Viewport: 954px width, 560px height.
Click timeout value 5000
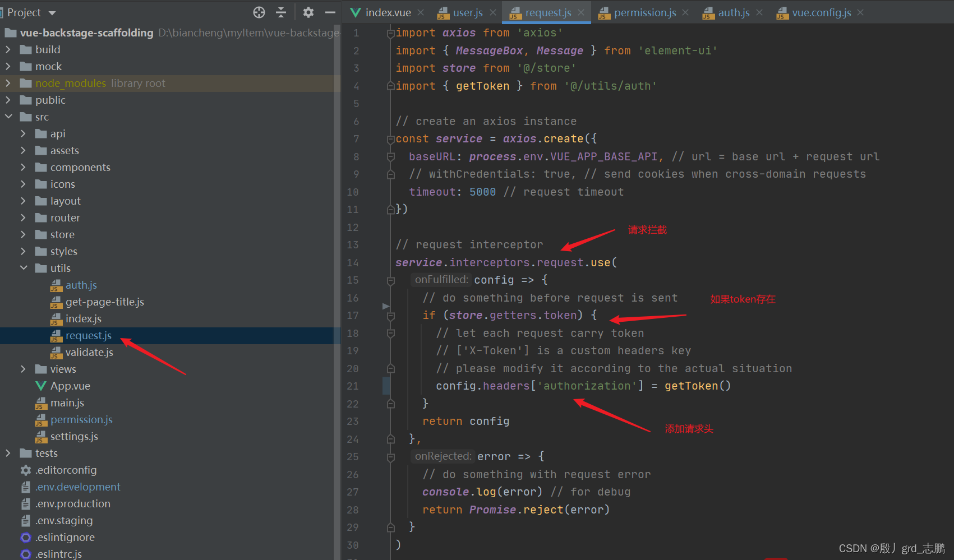[x=482, y=192]
